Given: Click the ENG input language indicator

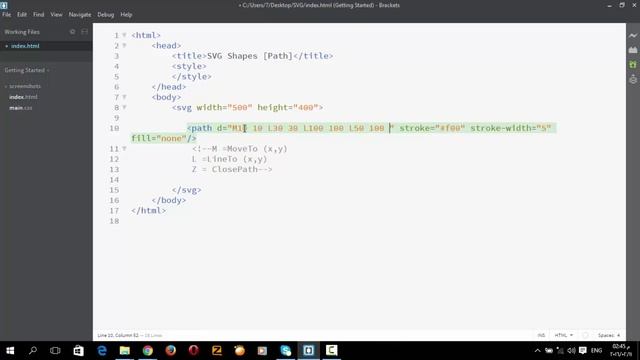Looking at the screenshot, I should pos(596,351).
